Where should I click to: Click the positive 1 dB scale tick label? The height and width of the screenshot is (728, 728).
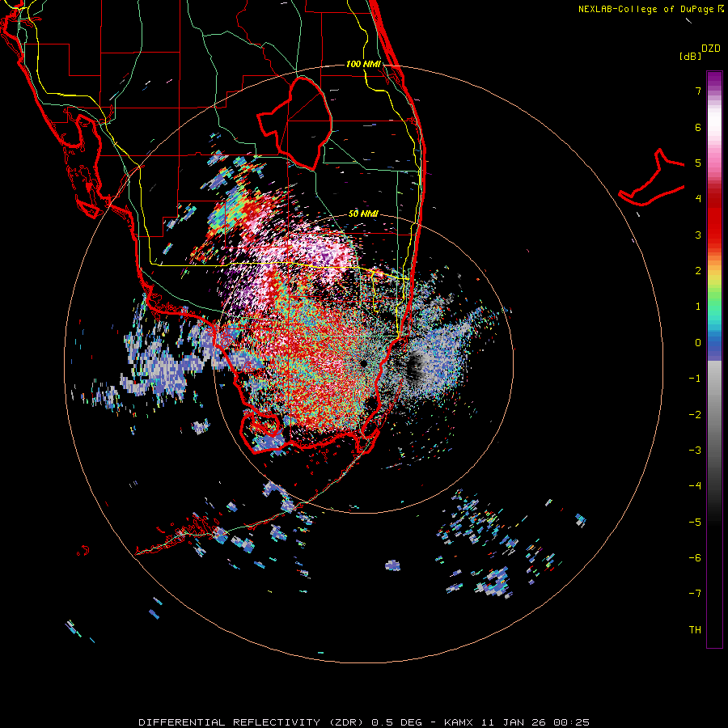tap(698, 307)
